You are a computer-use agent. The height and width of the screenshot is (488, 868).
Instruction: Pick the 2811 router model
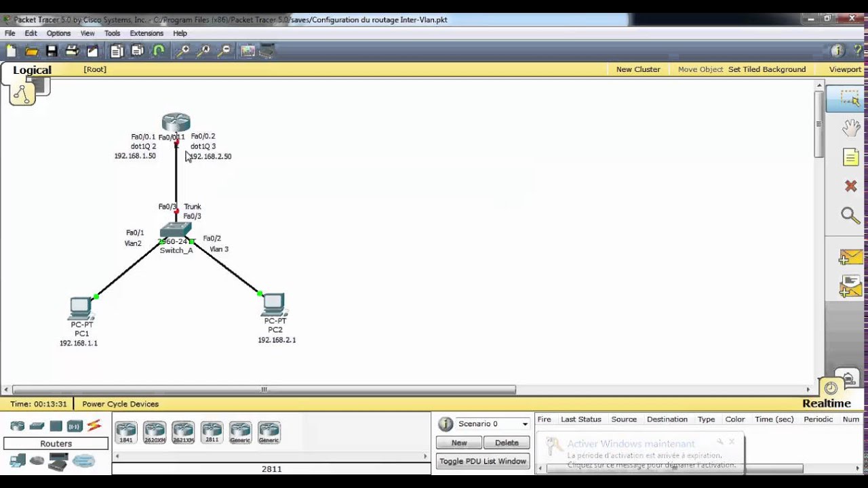(x=212, y=432)
